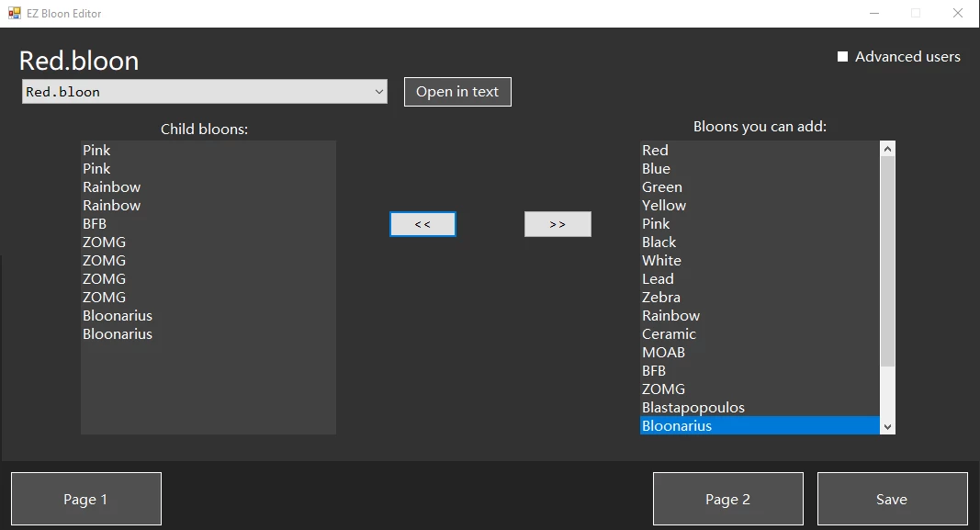Viewport: 980px width, 530px height.
Task: Select Rainbow in the addable bloons list
Action: point(760,316)
